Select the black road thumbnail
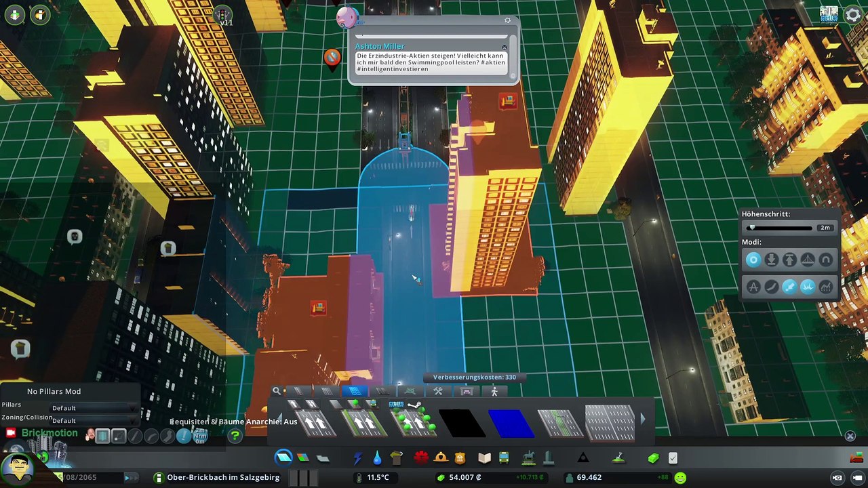This screenshot has height=488, width=868. (462, 422)
